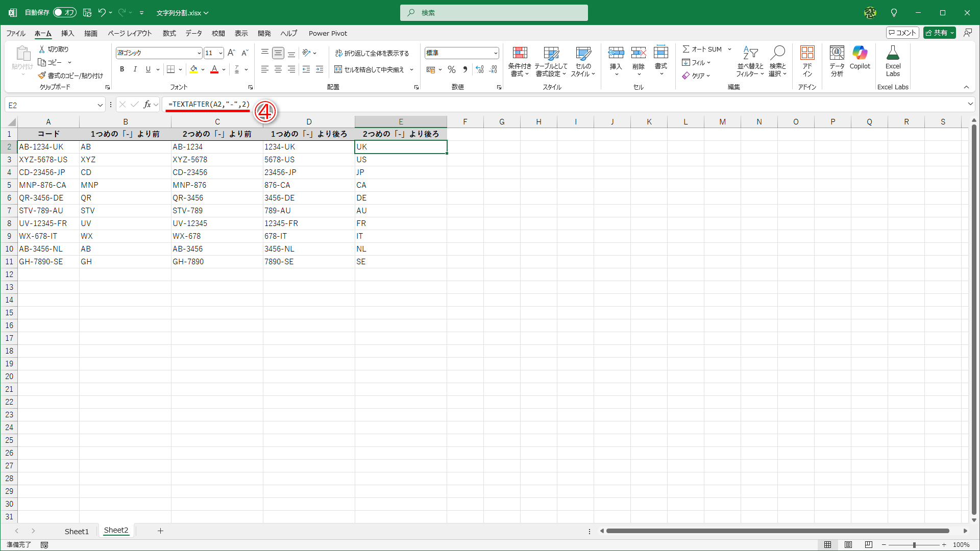Click the Merge and Center cells icon
The width and height of the screenshot is (980, 551).
(x=338, y=69)
